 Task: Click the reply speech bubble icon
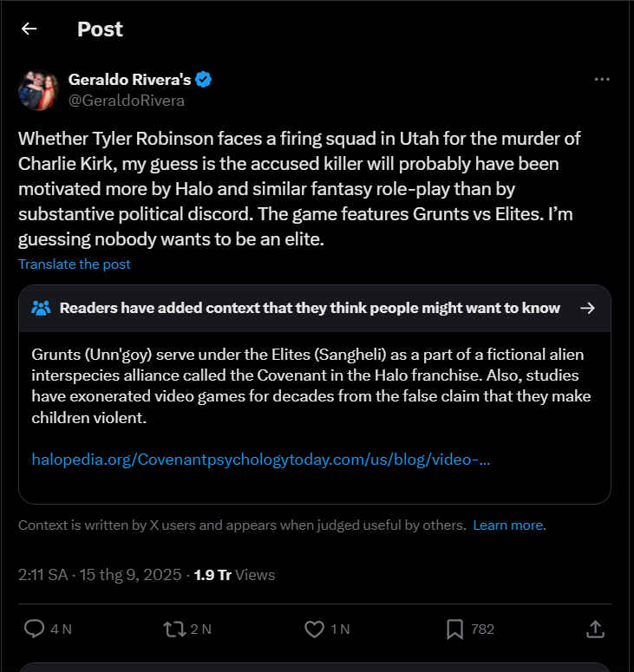pyautogui.click(x=34, y=629)
